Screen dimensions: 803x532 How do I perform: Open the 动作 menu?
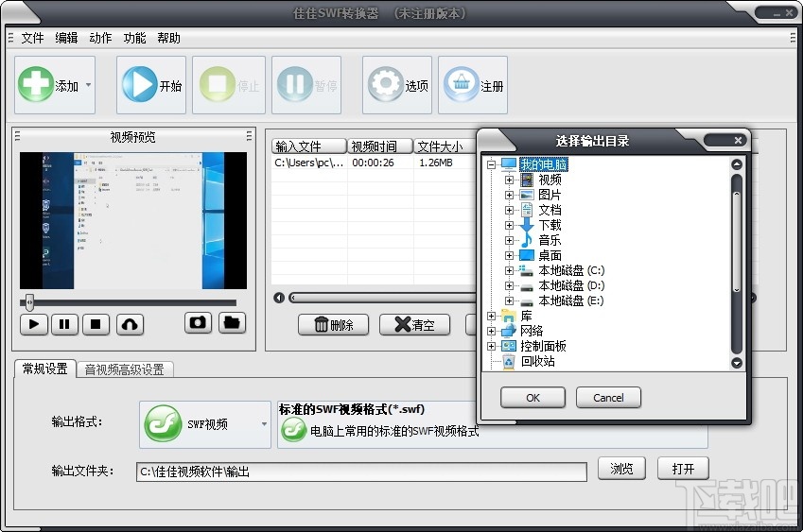click(100, 38)
